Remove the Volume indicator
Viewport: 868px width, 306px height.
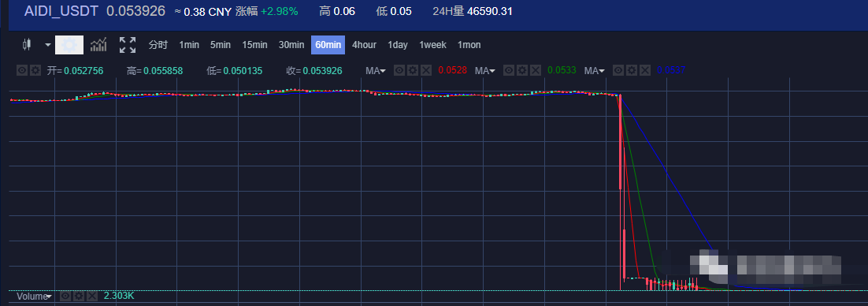click(x=92, y=297)
